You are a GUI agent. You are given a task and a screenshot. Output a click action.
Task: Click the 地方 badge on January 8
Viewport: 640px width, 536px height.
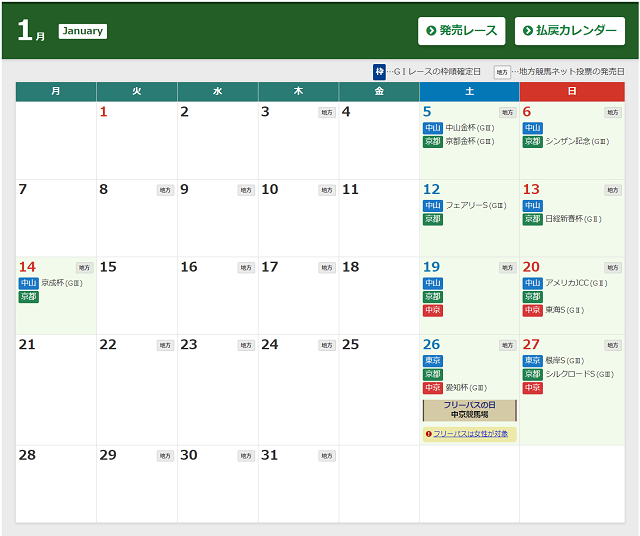pos(165,190)
